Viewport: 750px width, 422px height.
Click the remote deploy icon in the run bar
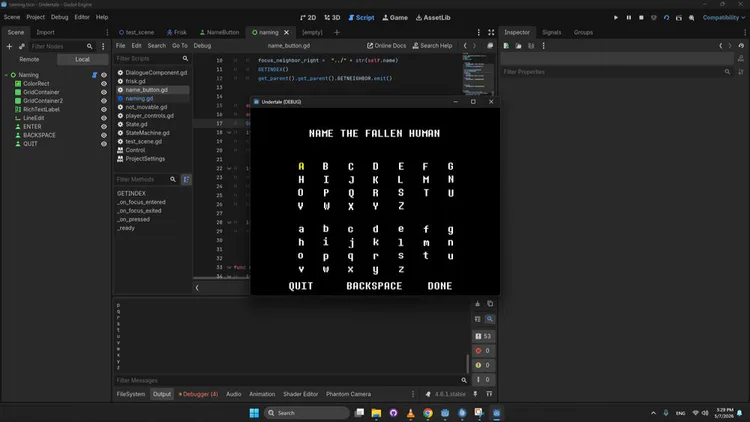click(x=654, y=18)
